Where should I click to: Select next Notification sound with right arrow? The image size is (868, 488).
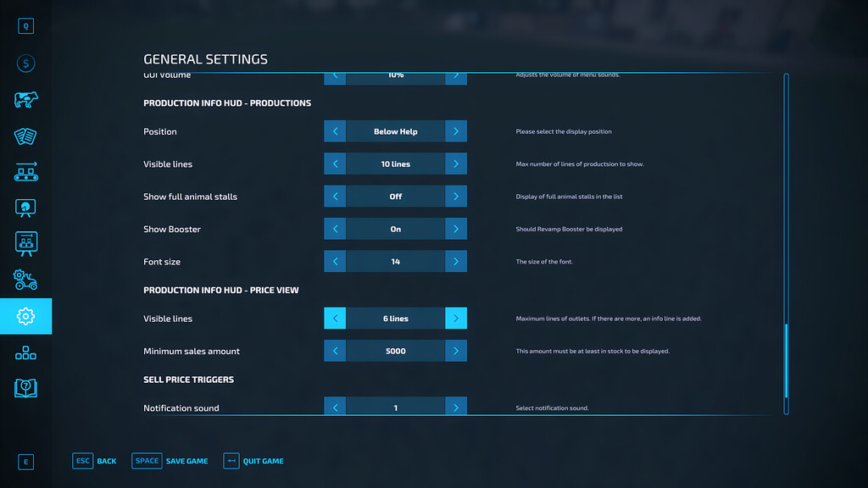pyautogui.click(x=456, y=408)
